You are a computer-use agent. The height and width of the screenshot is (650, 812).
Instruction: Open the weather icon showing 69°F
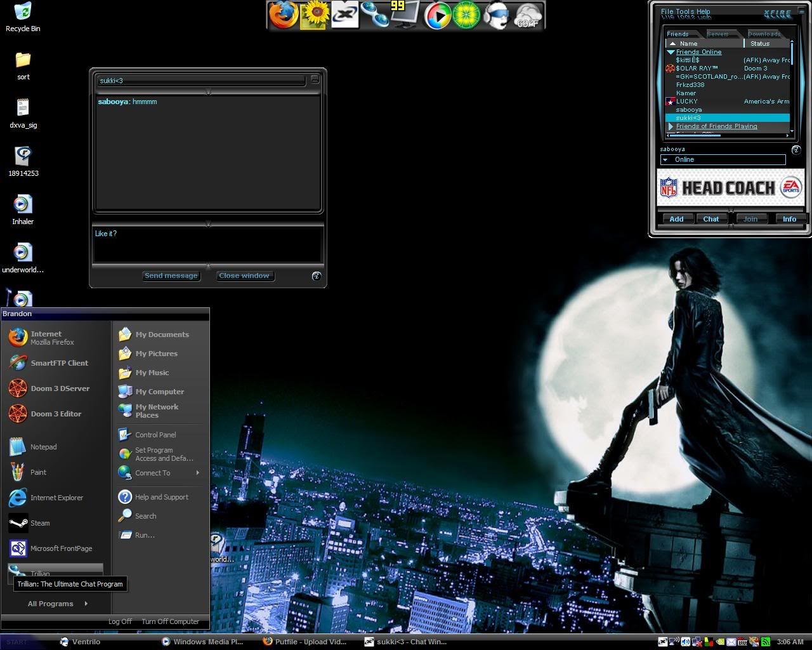[528, 16]
